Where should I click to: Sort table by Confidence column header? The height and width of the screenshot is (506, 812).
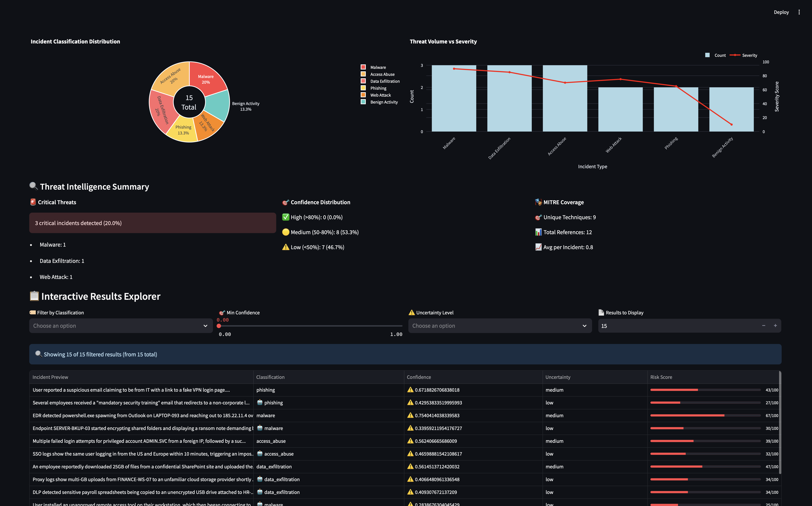pyautogui.click(x=419, y=377)
